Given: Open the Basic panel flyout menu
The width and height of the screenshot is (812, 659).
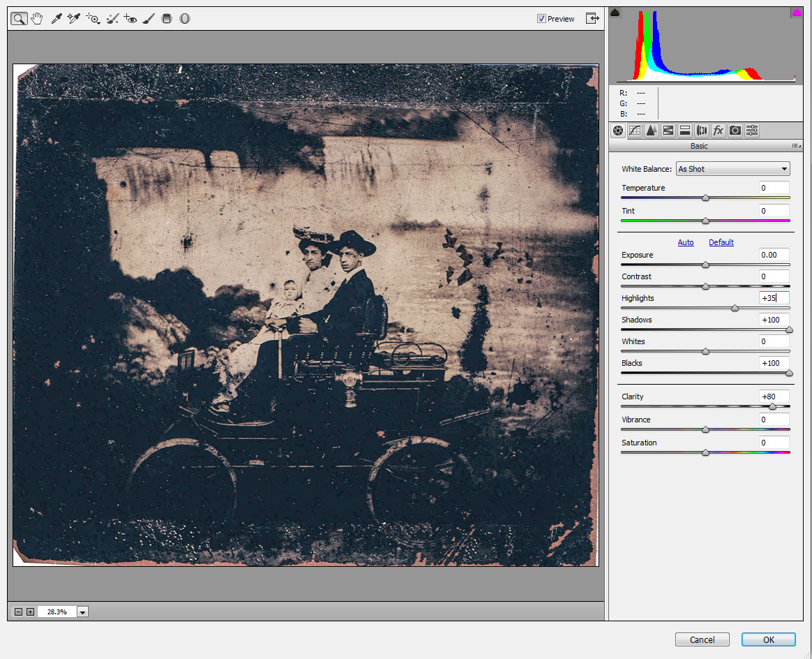Looking at the screenshot, I should point(797,146).
